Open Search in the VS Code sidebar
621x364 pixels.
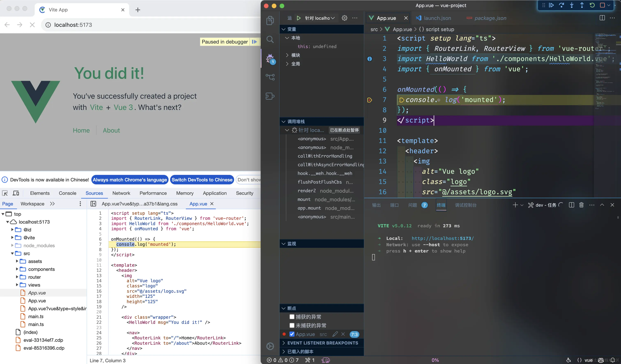270,39
